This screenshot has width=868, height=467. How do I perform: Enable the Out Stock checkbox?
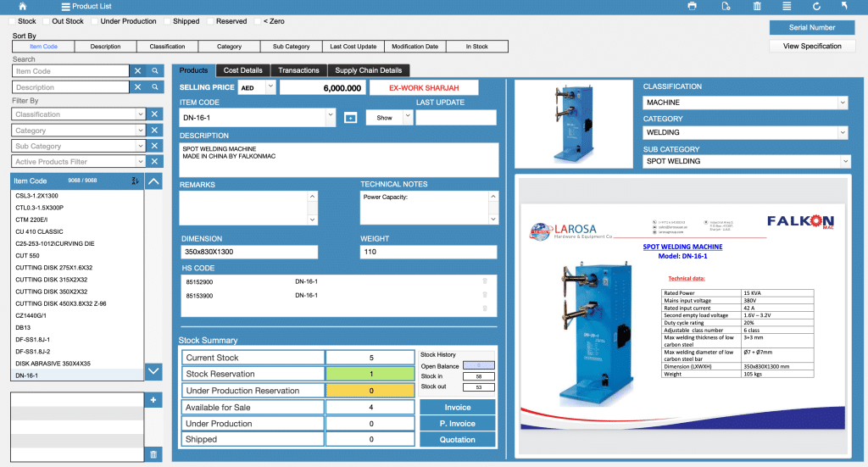point(45,21)
